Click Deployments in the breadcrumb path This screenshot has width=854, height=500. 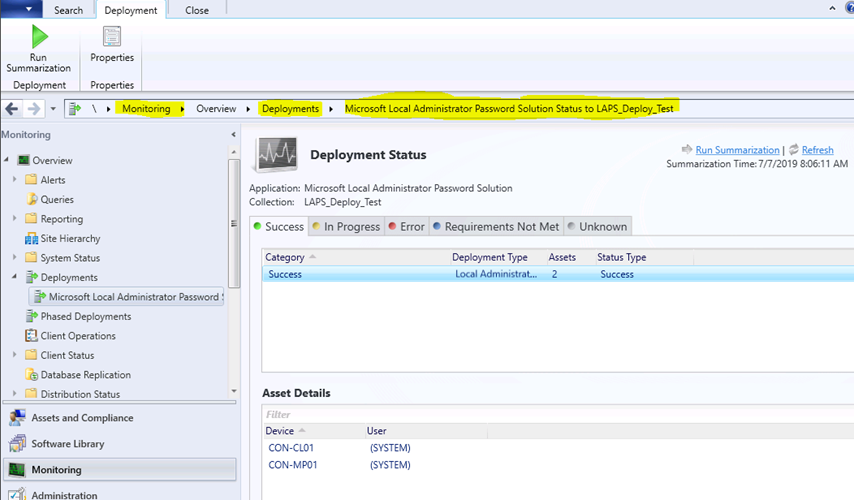(290, 109)
